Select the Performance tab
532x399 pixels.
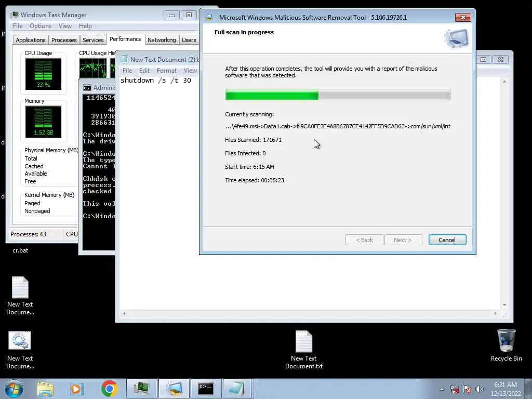pos(126,39)
